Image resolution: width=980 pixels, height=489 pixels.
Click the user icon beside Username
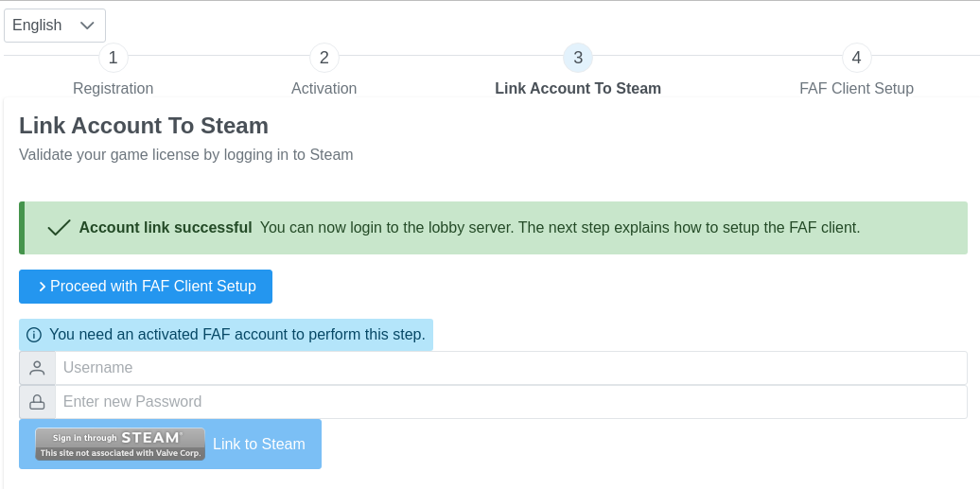(x=38, y=368)
